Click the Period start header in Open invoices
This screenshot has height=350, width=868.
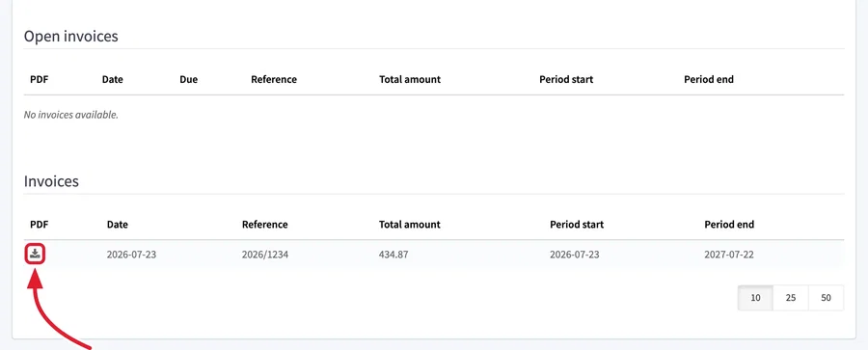point(566,79)
